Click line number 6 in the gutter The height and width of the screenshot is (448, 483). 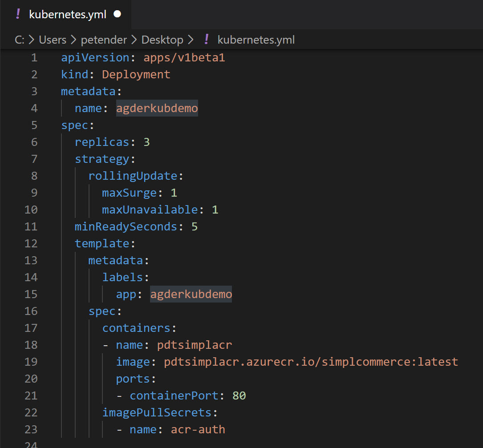[x=34, y=142]
